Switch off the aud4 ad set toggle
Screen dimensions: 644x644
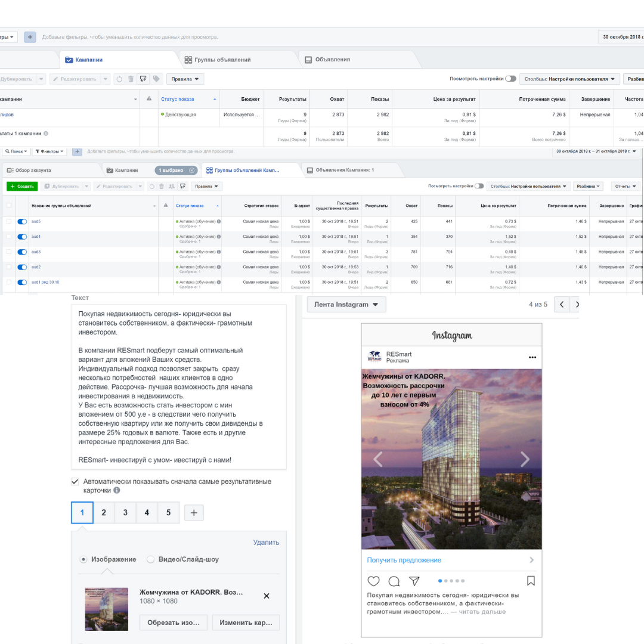pyautogui.click(x=22, y=237)
